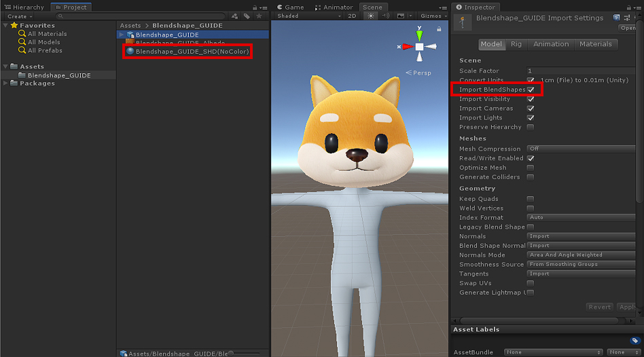Click green Y axis cone on gizmo

419,35
